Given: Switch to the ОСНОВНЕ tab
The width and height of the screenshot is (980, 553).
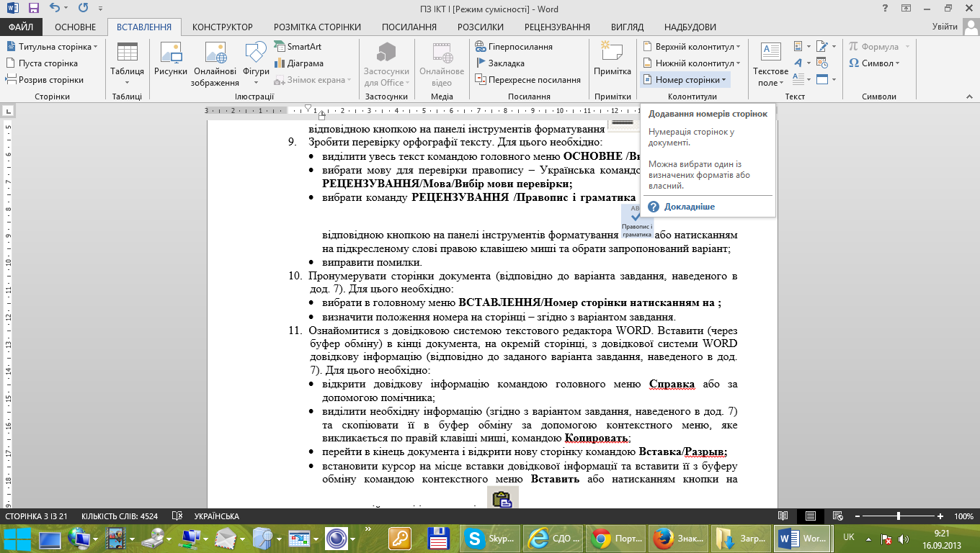Looking at the screenshot, I should tap(76, 27).
